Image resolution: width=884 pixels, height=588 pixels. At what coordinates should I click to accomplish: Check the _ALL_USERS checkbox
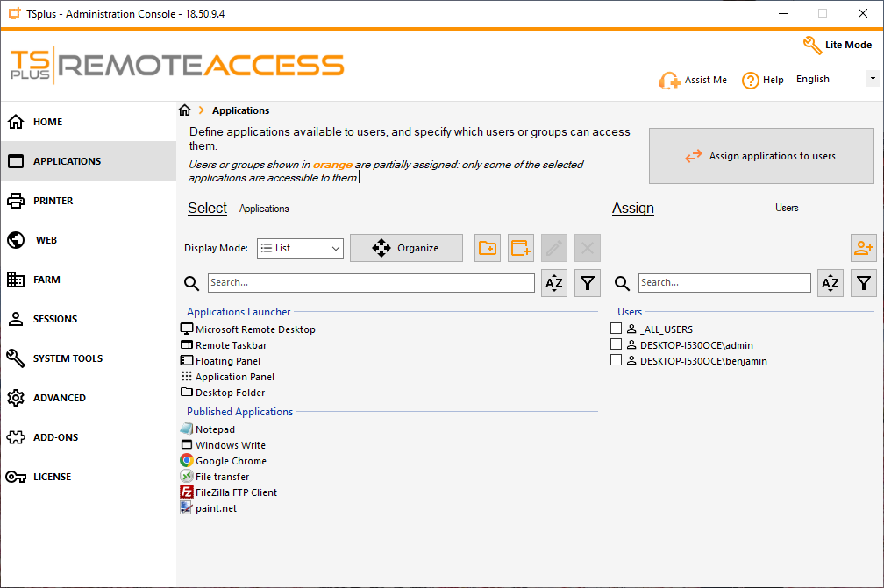click(617, 329)
